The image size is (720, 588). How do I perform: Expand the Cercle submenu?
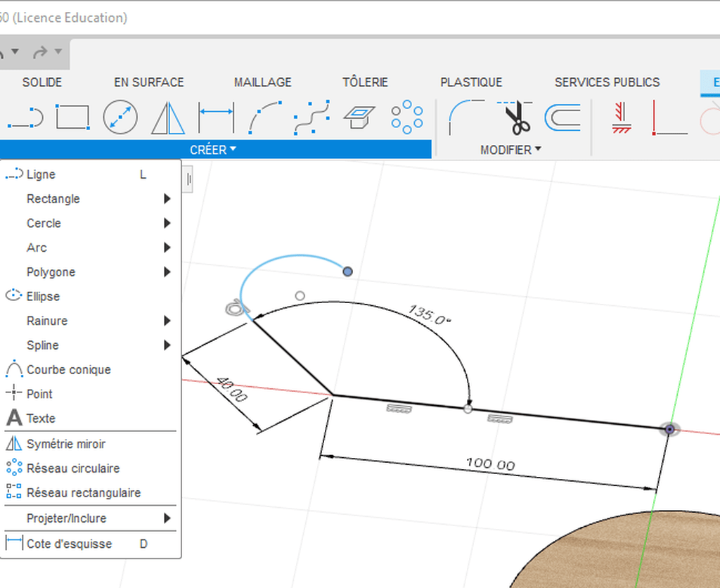point(167,223)
